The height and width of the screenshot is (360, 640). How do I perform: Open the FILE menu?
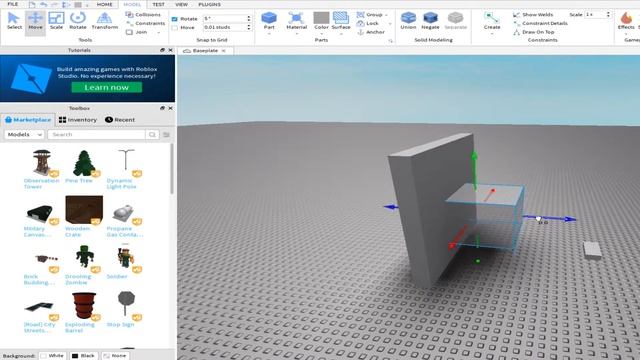pyautogui.click(x=13, y=4)
